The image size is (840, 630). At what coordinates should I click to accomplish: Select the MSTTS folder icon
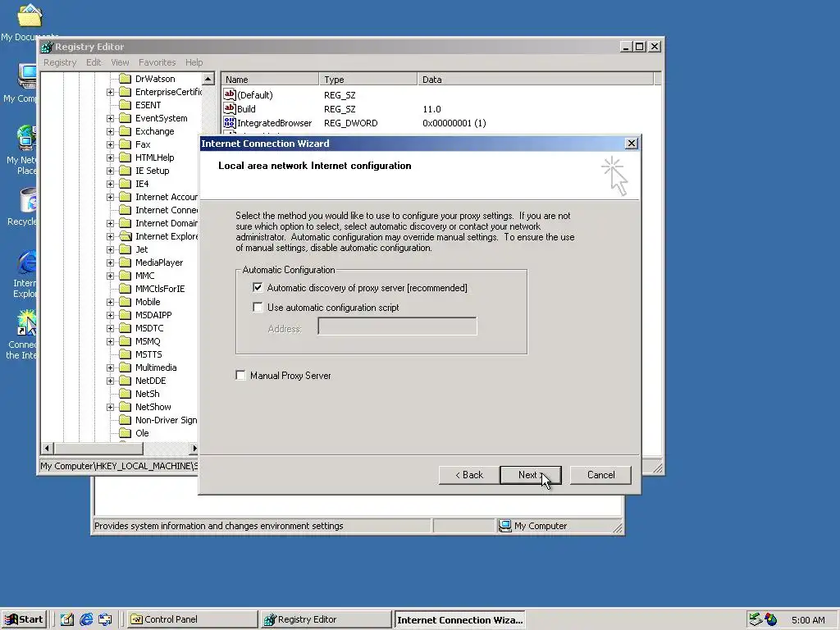(x=126, y=354)
